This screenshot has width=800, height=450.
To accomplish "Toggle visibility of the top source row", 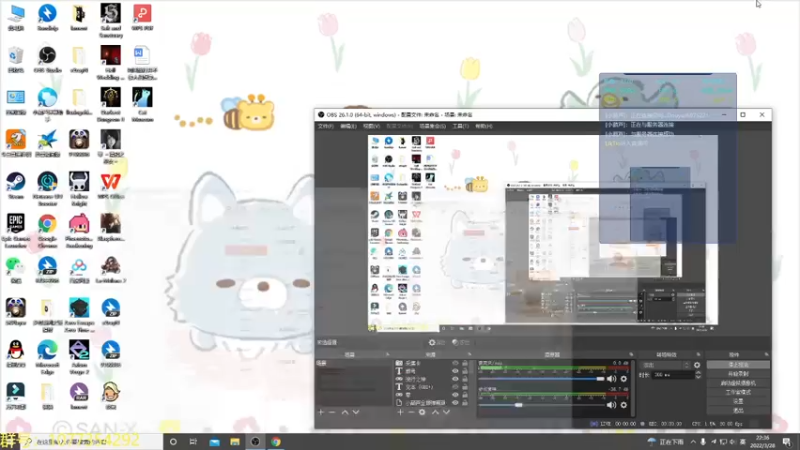I will [456, 363].
